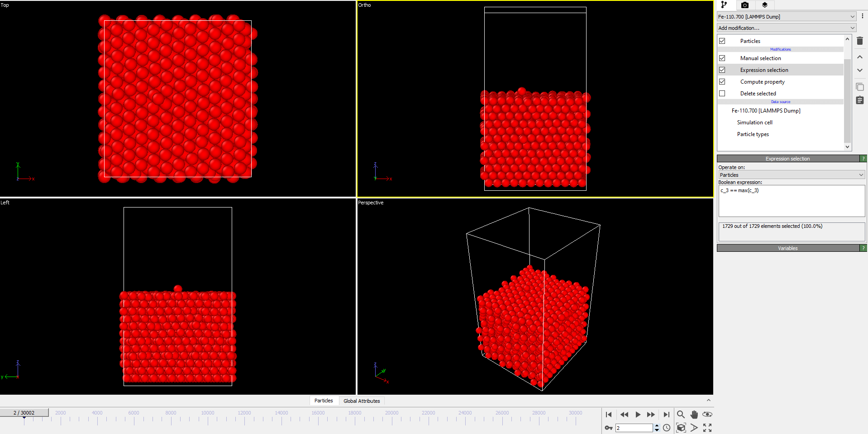Activate the orbit camera eye tool

[x=707, y=415]
